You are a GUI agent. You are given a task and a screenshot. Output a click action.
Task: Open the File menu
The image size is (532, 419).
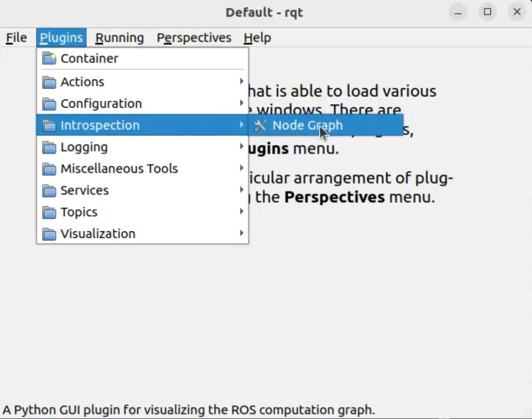pos(16,38)
